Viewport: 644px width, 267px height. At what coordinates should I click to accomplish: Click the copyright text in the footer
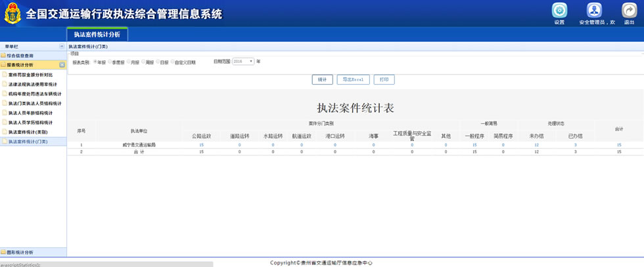[321, 263]
